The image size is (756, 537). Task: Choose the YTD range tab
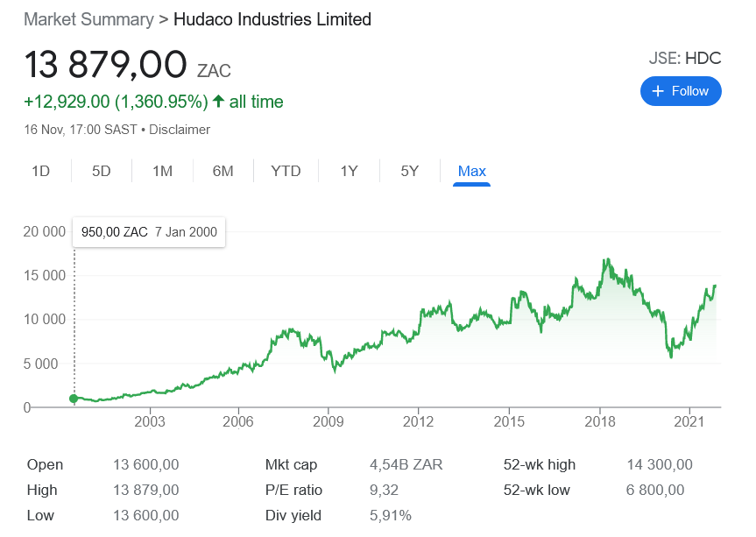286,171
